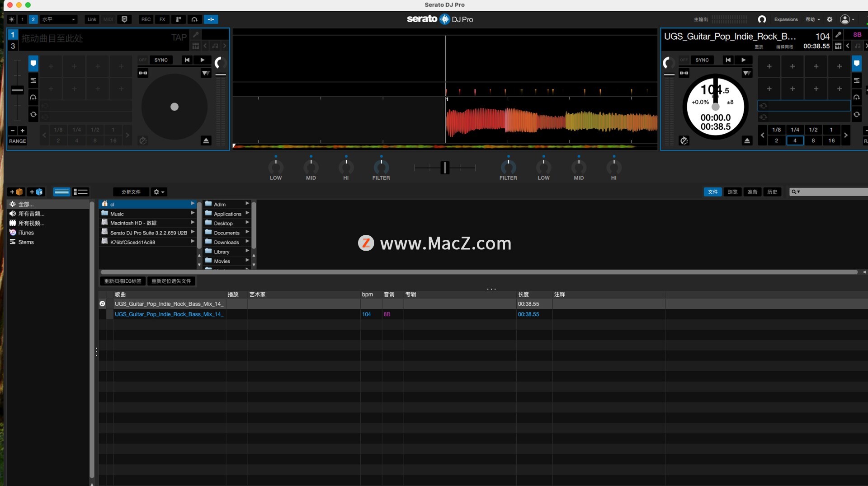868x486 pixels.
Task: Open the Sampler panel icon in top toolbar
Action: pyautogui.click(x=179, y=19)
